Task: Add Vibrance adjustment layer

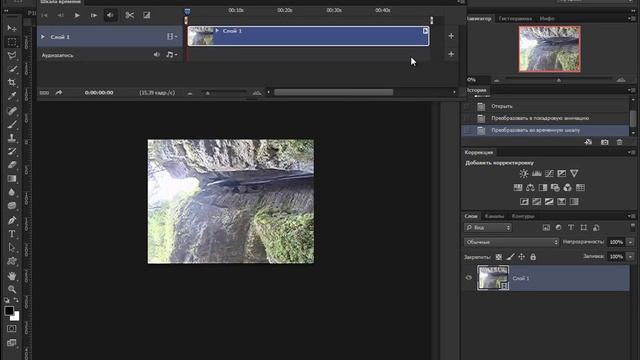Action: click(x=574, y=173)
